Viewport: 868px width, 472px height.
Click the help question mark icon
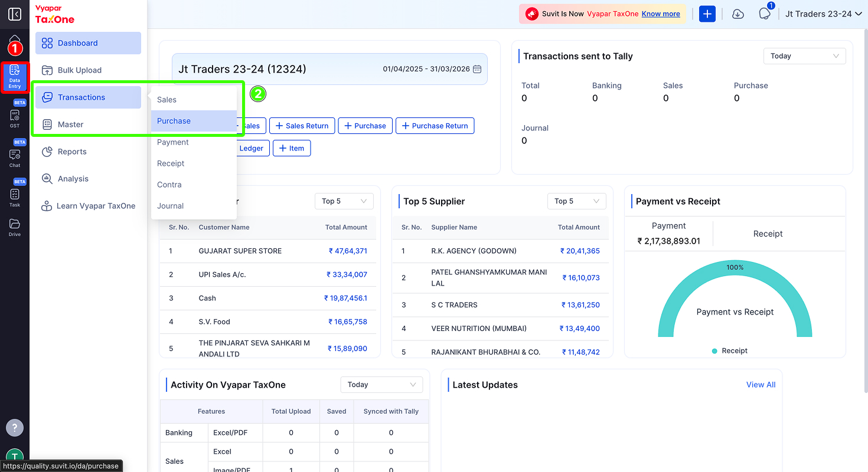[15, 428]
